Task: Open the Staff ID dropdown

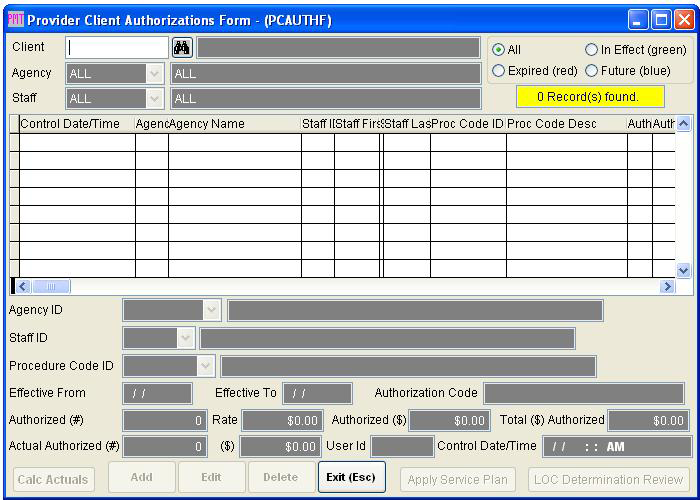Action: tap(185, 338)
